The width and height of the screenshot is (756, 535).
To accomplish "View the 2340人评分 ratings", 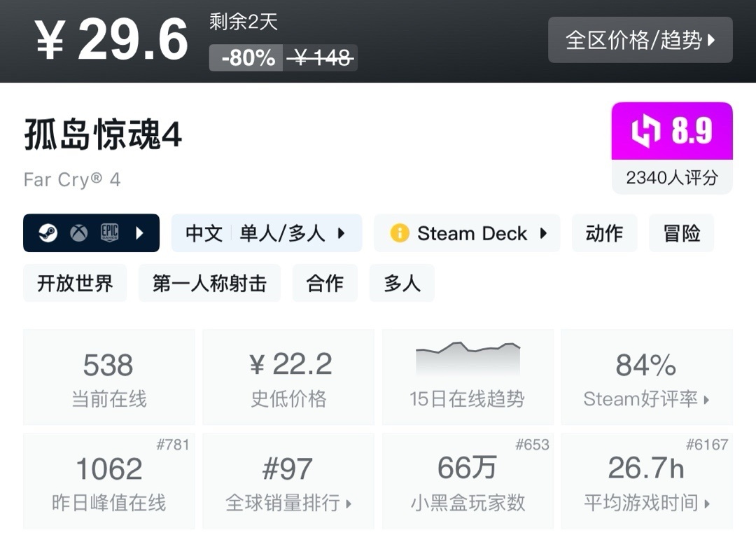I will click(x=672, y=178).
